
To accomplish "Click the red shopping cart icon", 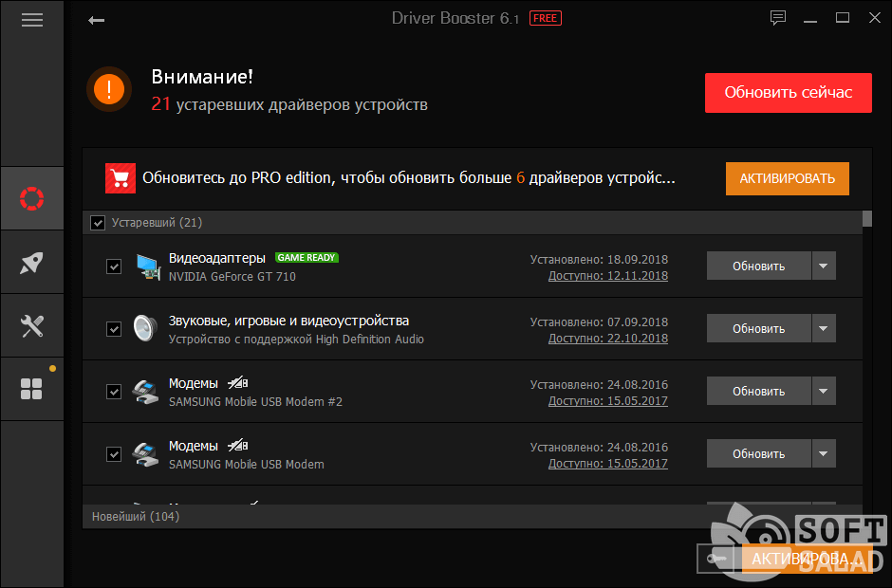I will click(121, 178).
